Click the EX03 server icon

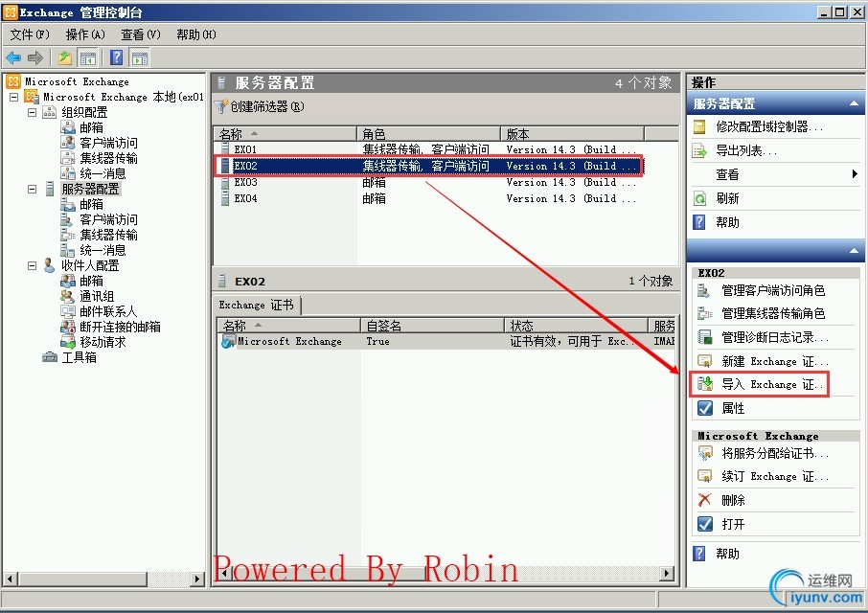pyautogui.click(x=225, y=182)
